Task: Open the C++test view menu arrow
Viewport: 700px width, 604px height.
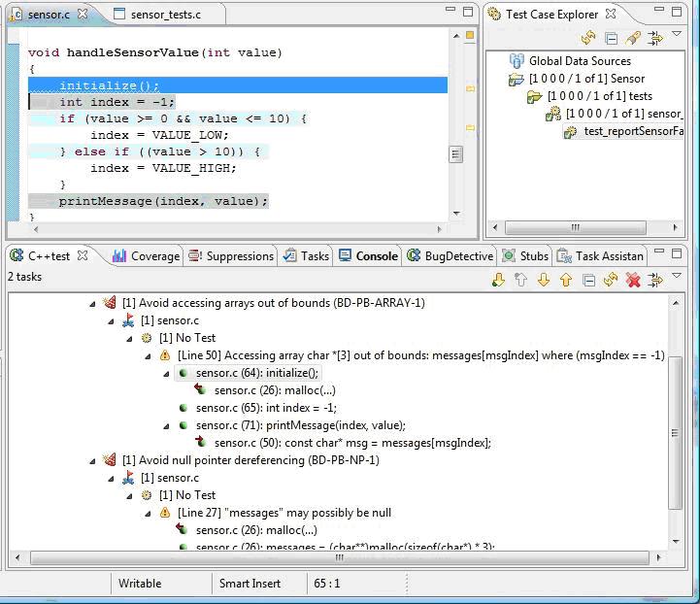Action: pyautogui.click(x=678, y=277)
